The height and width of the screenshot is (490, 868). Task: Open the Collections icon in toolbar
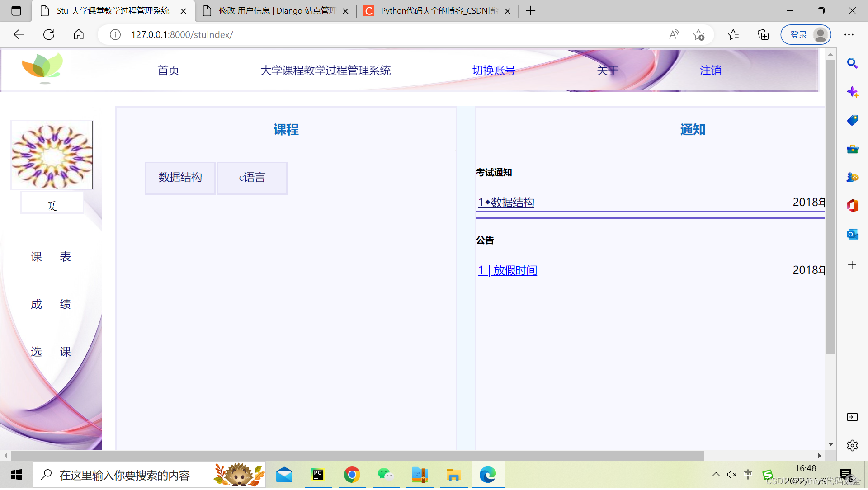click(763, 35)
